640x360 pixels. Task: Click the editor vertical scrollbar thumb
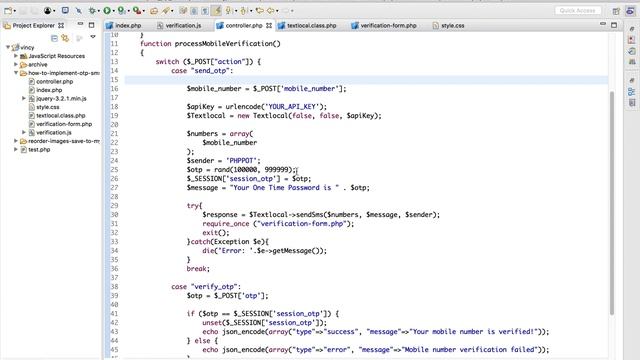[x=611, y=203]
